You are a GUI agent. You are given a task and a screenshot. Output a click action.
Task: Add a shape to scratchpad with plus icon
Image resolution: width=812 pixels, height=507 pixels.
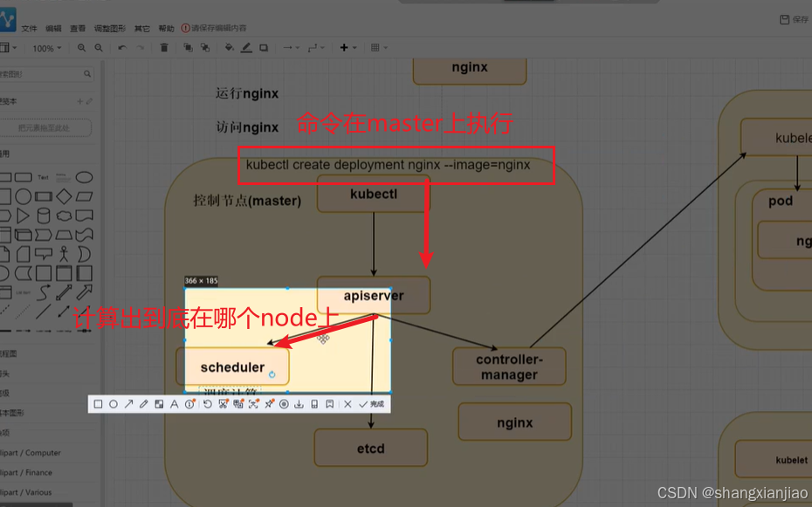click(79, 101)
